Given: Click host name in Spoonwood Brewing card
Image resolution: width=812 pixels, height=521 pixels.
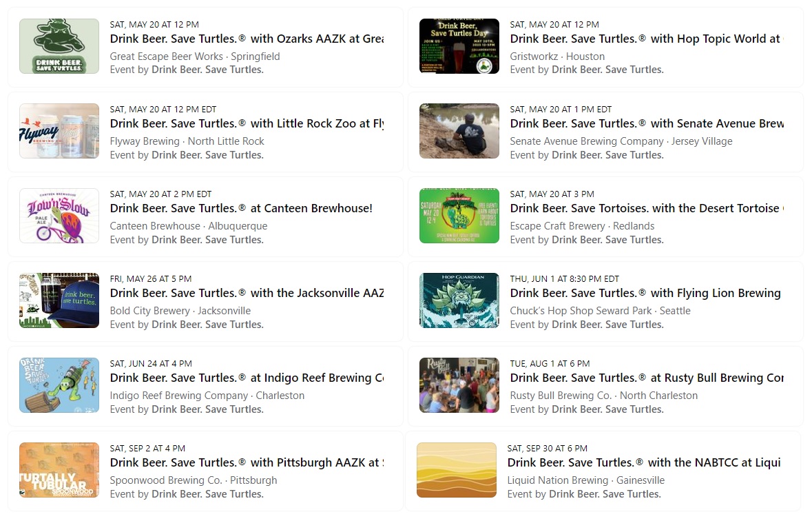Looking at the screenshot, I should 208,493.
